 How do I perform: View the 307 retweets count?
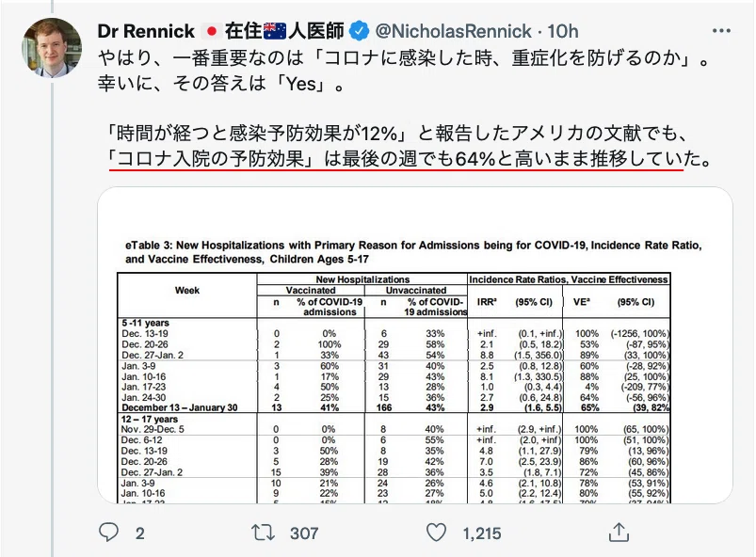point(304,533)
